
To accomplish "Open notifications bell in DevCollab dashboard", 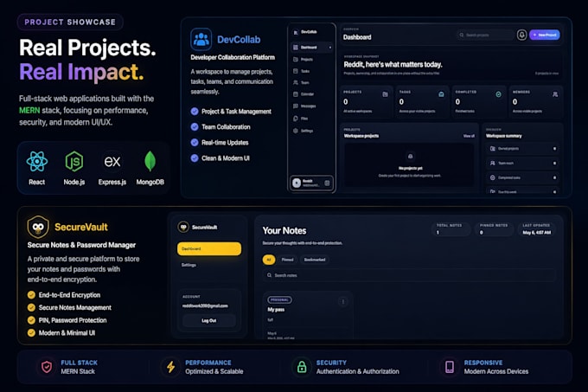I will (521, 35).
